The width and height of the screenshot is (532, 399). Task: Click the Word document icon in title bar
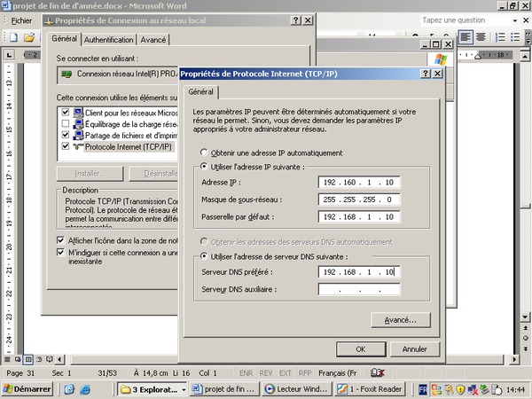[6, 6]
